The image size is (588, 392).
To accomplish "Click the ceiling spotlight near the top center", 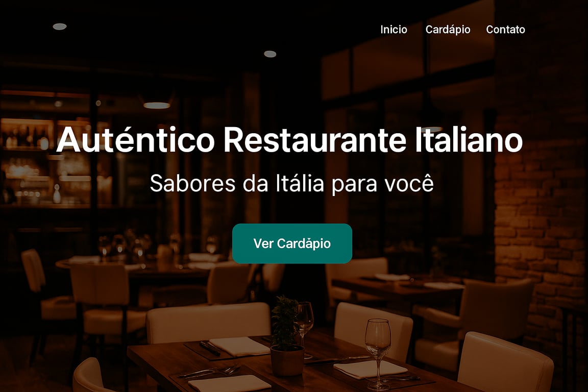I will coord(270,54).
